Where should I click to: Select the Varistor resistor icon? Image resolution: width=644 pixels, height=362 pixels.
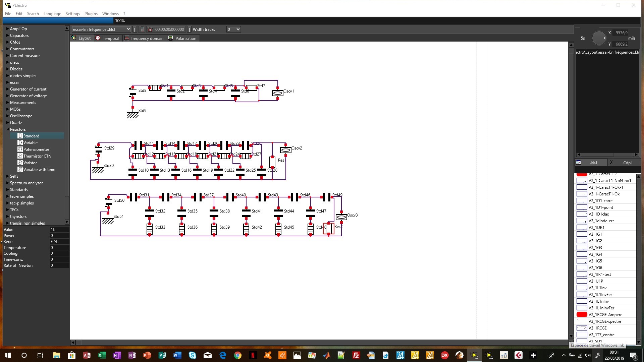pos(20,163)
